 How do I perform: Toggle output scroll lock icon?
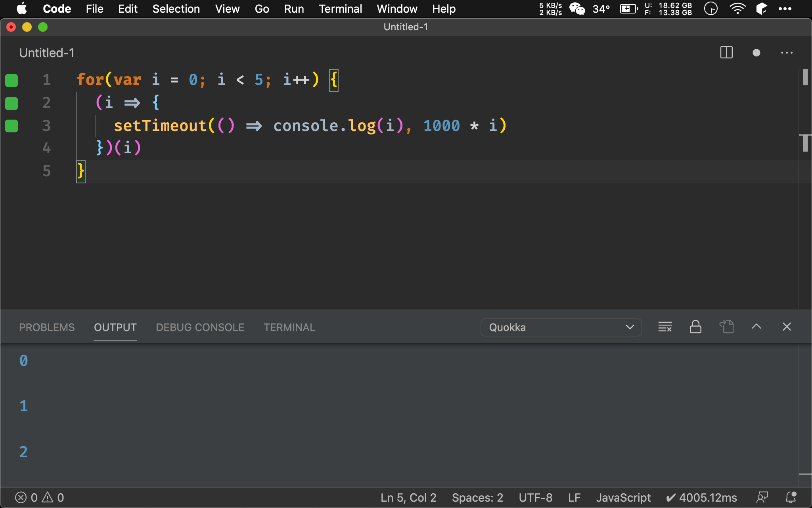(x=695, y=327)
